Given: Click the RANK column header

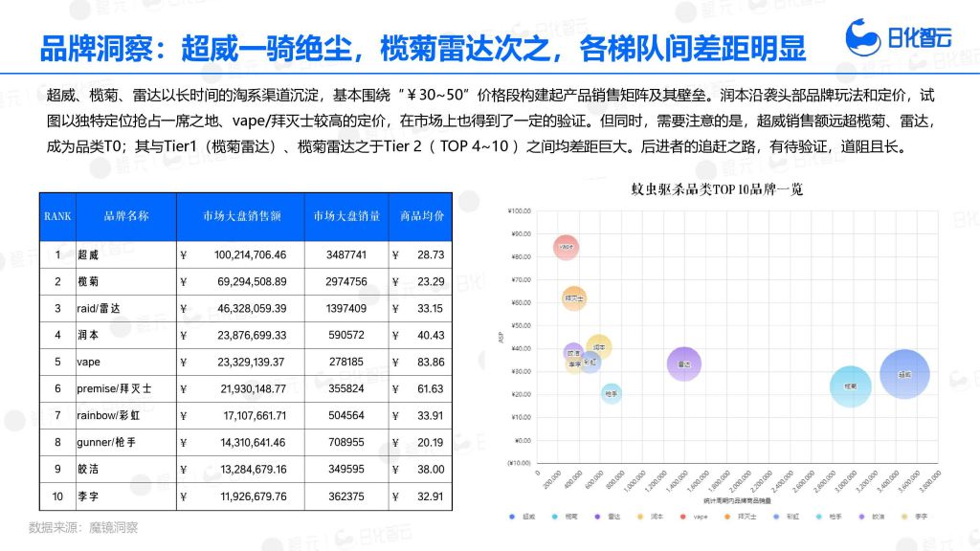Looking at the screenshot, I should 57,216.
